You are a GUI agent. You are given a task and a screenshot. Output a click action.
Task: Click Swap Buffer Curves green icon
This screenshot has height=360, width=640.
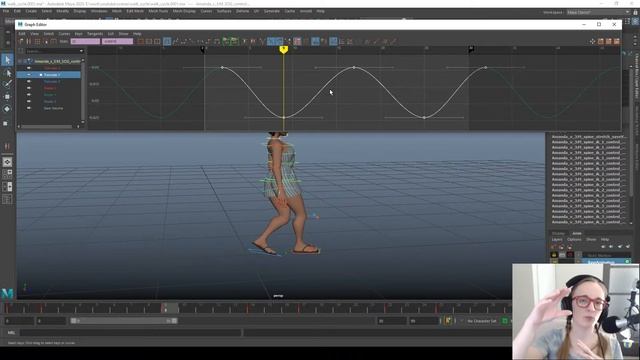(x=234, y=41)
